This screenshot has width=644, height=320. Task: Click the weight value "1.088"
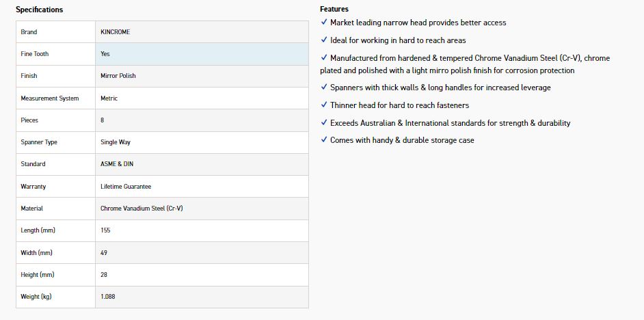click(107, 297)
